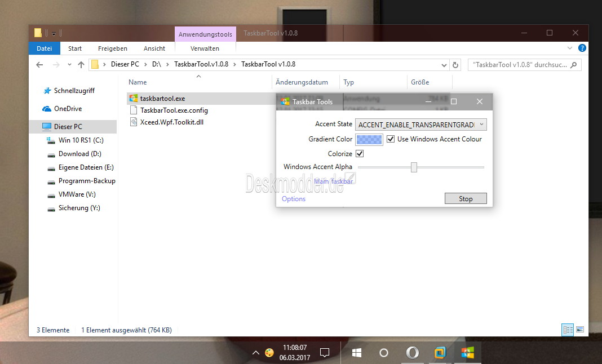Expand the breadcrumb chevron after D:\
Screen dimensions: 602x364
[x=168, y=64]
